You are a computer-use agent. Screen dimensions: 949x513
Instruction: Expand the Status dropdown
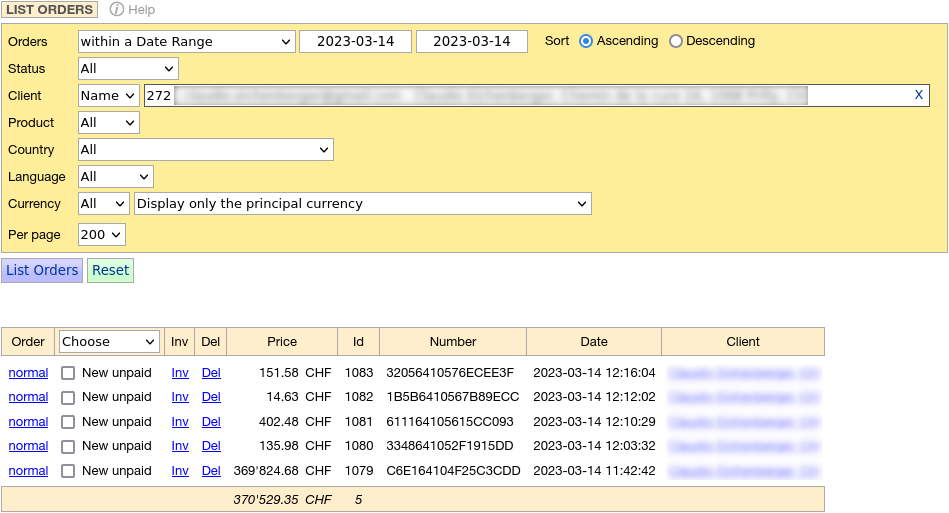(128, 69)
